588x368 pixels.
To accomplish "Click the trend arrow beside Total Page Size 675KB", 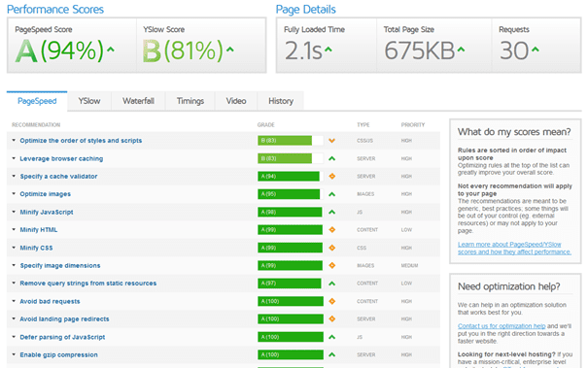I will pyautogui.click(x=461, y=50).
